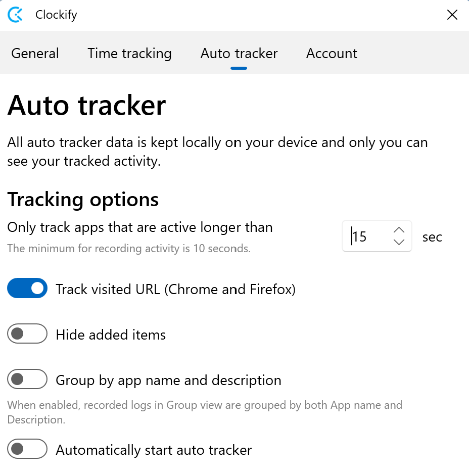Decrease seconds with the down arrow
The height and width of the screenshot is (476, 469).
point(399,243)
